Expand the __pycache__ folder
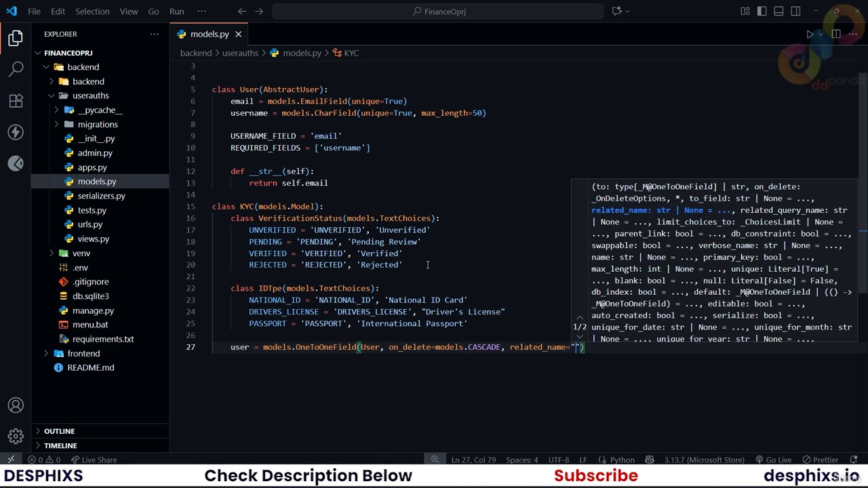868x488 pixels. pos(57,110)
